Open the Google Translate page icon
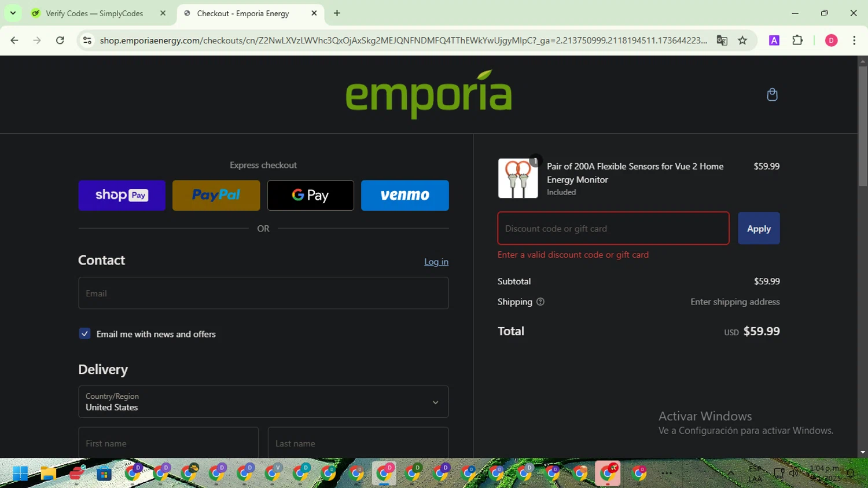Image resolution: width=868 pixels, height=488 pixels. coord(722,40)
